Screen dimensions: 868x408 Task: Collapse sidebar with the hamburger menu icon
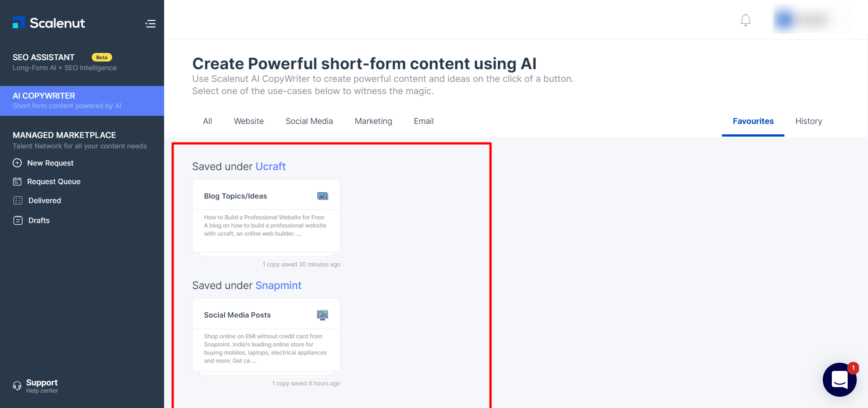pos(151,24)
